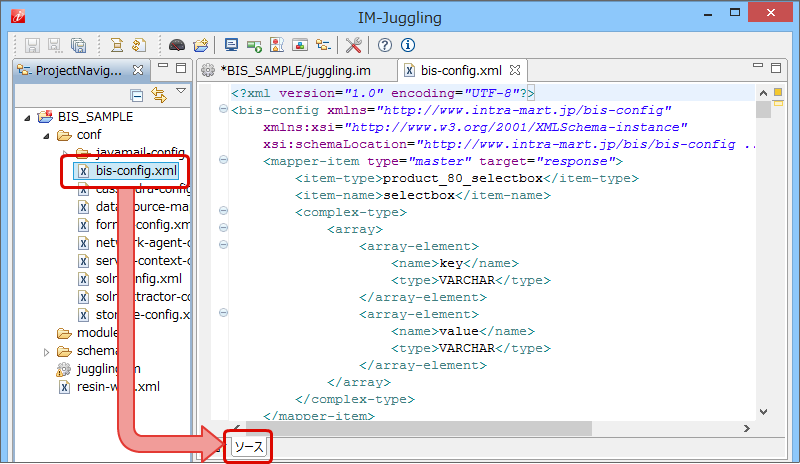800x464 pixels.
Task: Click the Save As toolbar icon
Action: (x=55, y=45)
